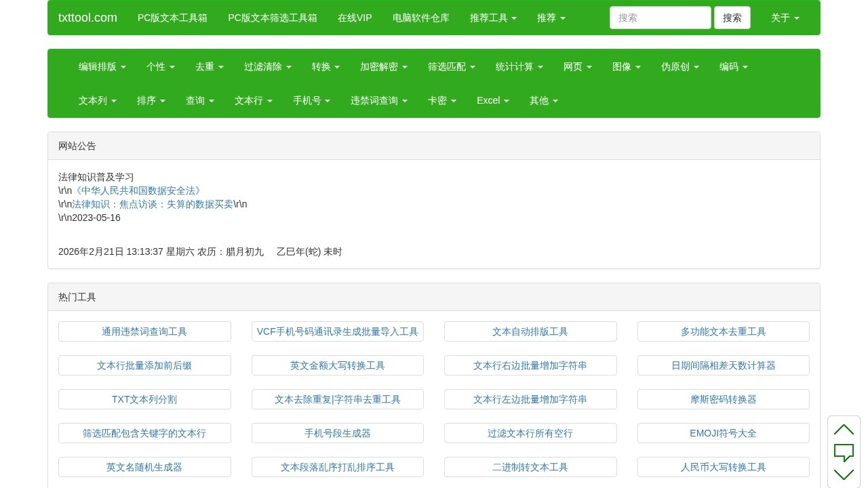
Task: Click the 搜索 text input field
Action: pyautogui.click(x=660, y=18)
